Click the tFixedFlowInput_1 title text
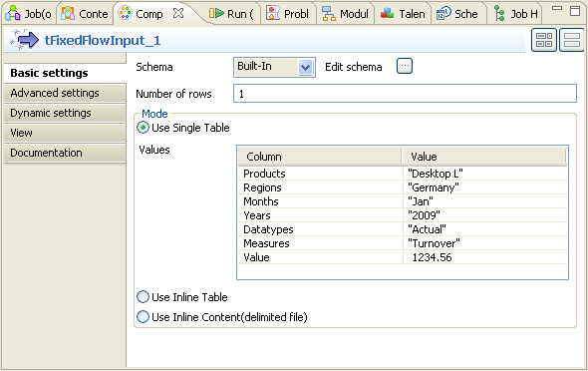This screenshot has height=371, width=588. [x=103, y=40]
